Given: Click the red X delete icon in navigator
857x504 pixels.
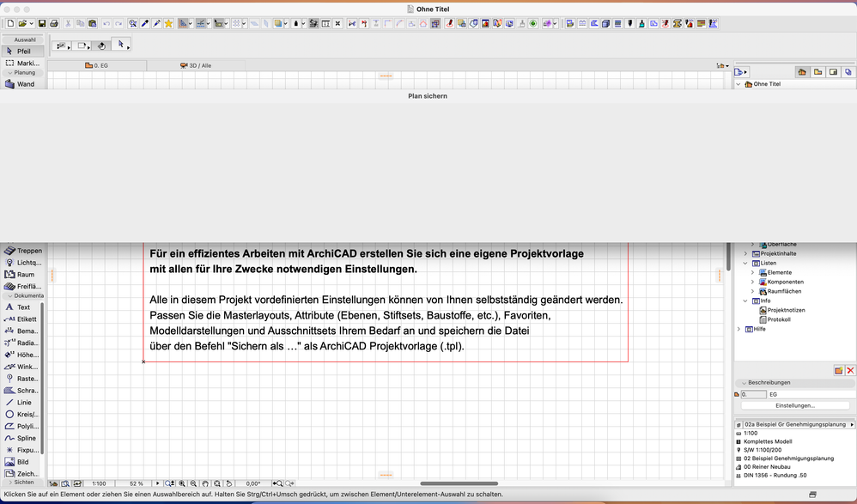Looking at the screenshot, I should tap(850, 371).
